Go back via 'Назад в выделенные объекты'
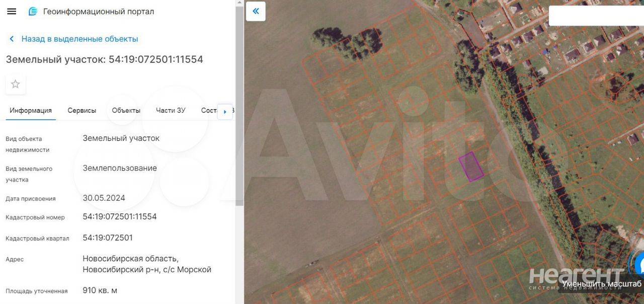Image resolution: width=644 pixels, height=304 pixels. point(79,39)
